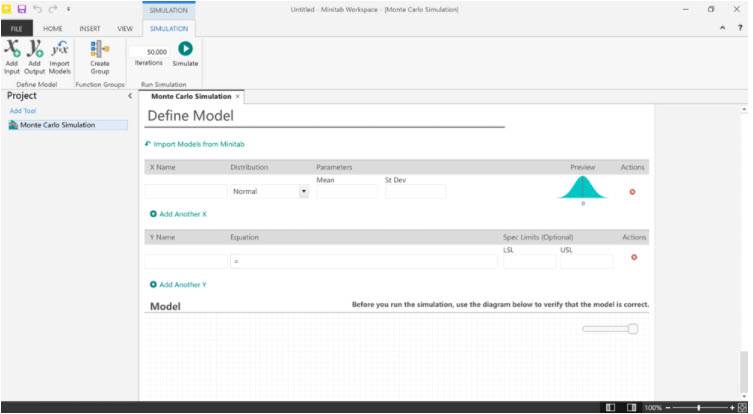This screenshot has height=414, width=753.
Task: Click the 100% zoom level text
Action: tap(653, 408)
